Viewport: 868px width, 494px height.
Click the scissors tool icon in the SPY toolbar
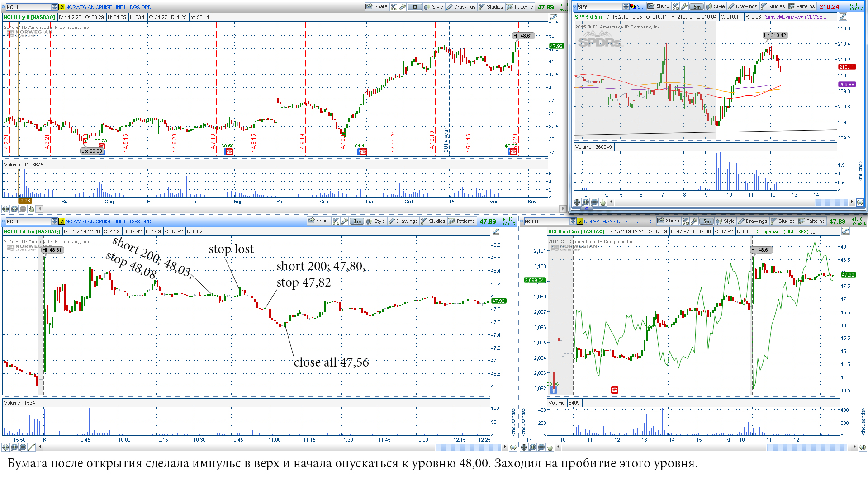click(x=676, y=6)
